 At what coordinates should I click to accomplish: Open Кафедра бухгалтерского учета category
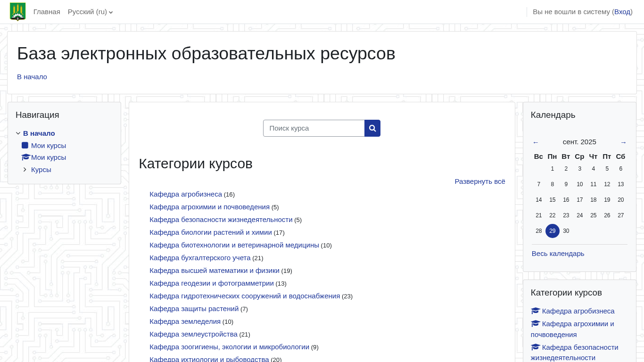[x=200, y=258]
